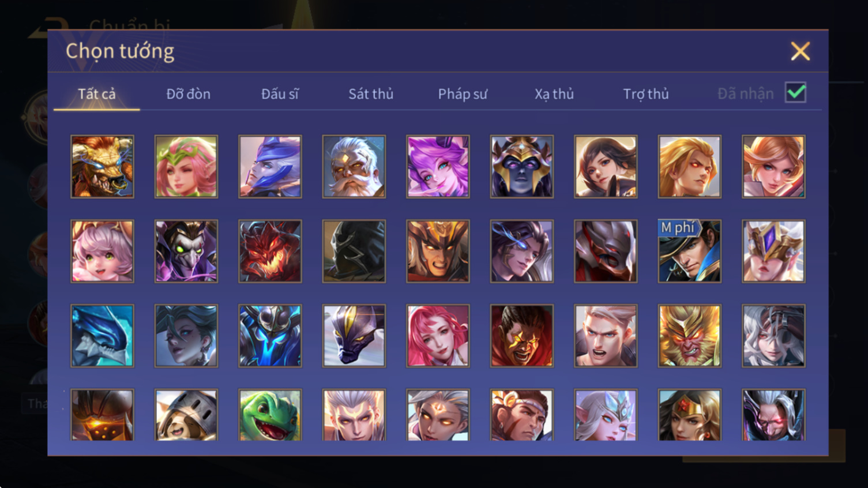Image resolution: width=868 pixels, height=488 pixels.
Task: Select the red demon monster hero portrait
Action: coord(270,251)
